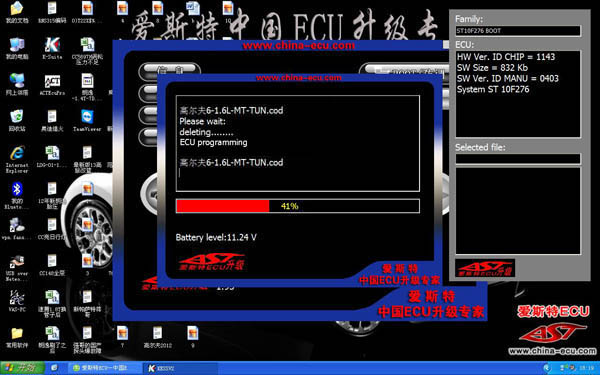
Task: Click the empty Selected file field
Action: (x=518, y=158)
